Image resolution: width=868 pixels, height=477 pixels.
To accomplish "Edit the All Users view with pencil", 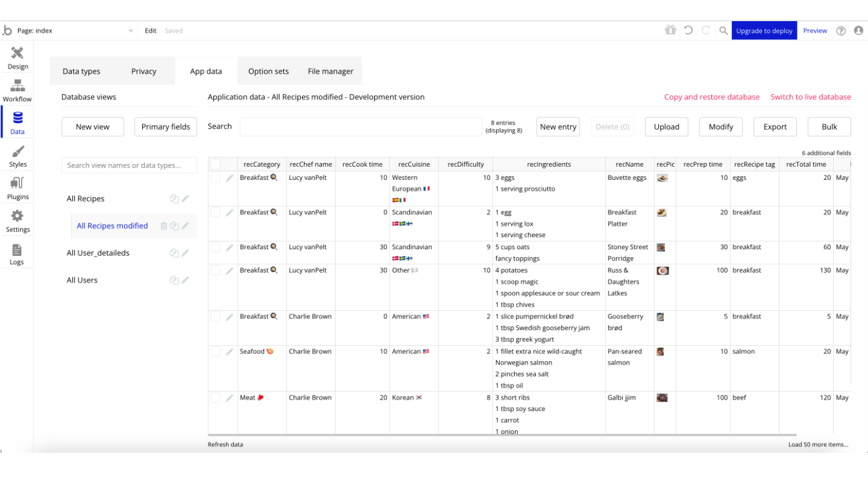I will point(185,280).
